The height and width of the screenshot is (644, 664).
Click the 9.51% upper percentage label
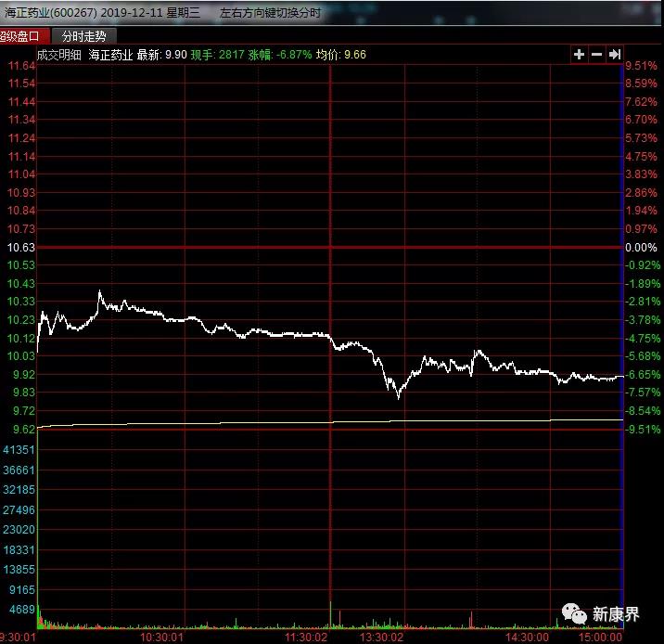pos(641,66)
